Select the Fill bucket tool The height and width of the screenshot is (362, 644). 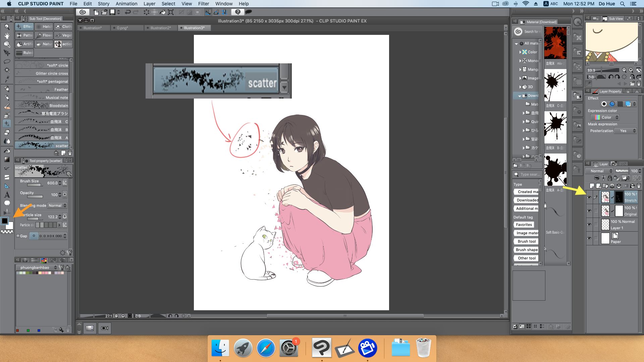[x=7, y=151]
